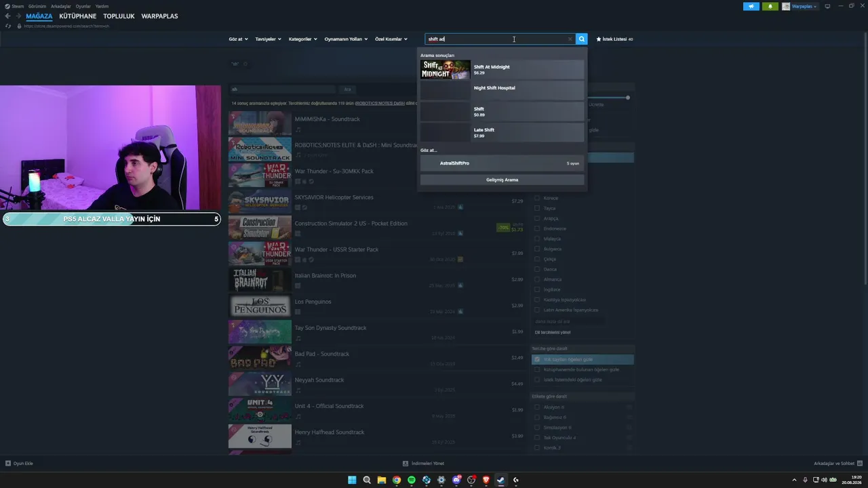The width and height of the screenshot is (868, 488).
Task: Open the Oyunlar menu
Action: click(83, 6)
